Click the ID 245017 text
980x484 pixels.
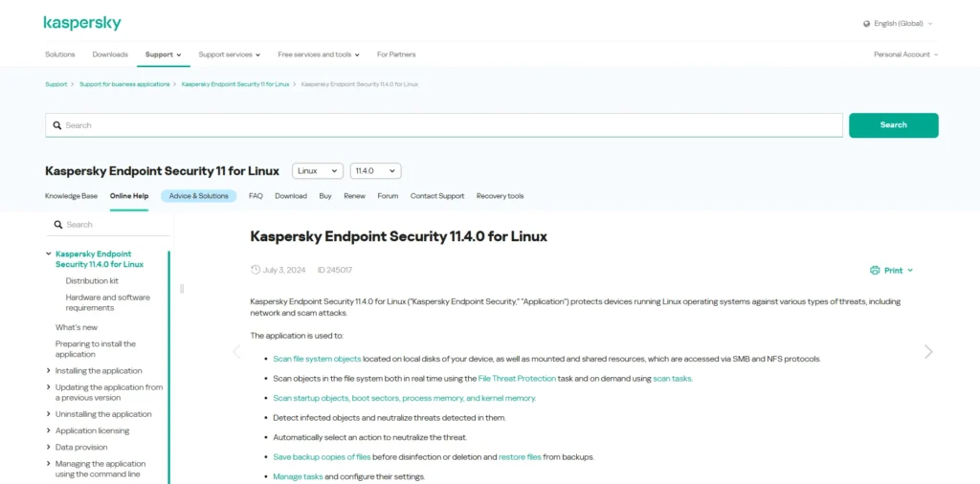coord(334,271)
